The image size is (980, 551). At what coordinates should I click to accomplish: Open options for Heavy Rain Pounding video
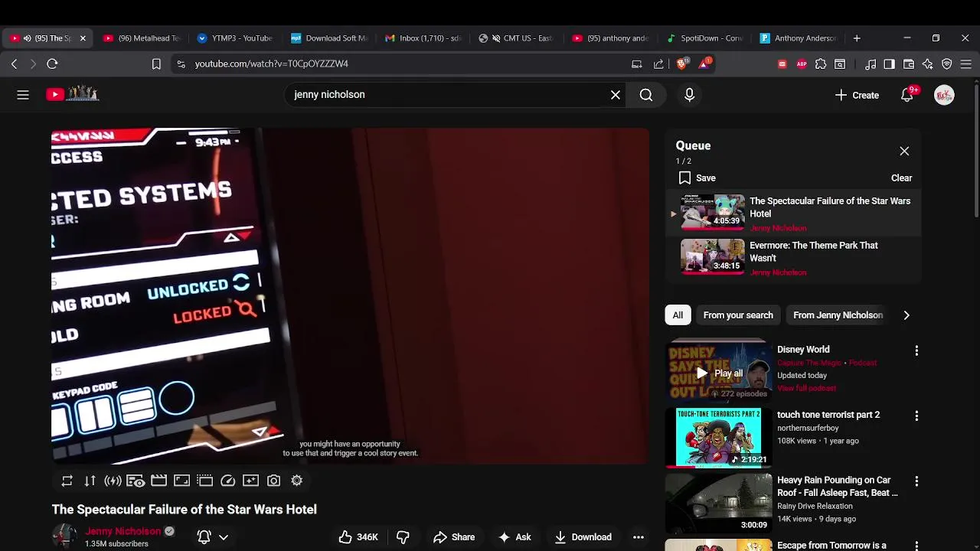click(916, 481)
